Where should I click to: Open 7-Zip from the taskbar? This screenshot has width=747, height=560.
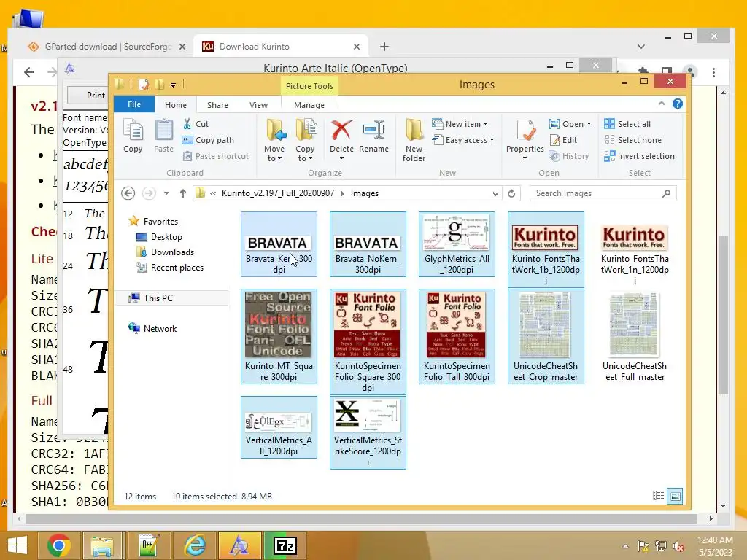tap(285, 545)
